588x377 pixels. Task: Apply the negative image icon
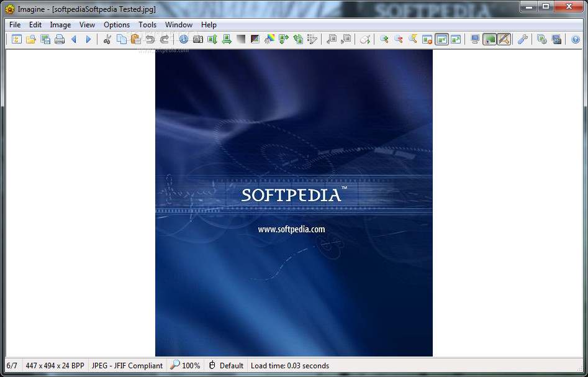(255, 39)
